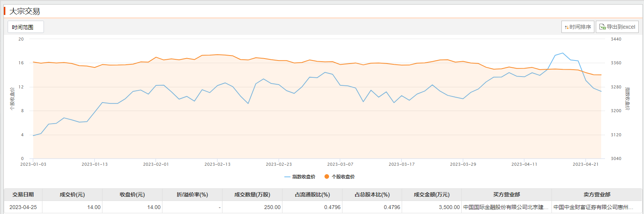Click the 中国国际金融 buyer cell
This screenshot has height=214, width=644.
click(x=506, y=207)
